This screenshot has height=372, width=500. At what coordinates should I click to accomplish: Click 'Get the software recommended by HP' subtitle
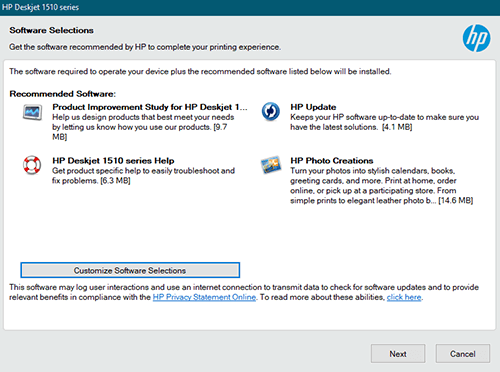tap(145, 47)
